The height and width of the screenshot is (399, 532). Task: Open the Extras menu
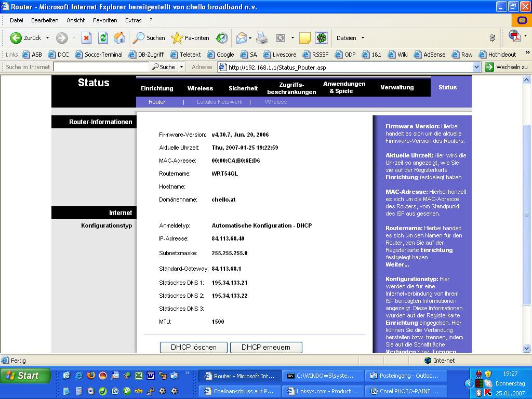point(133,20)
